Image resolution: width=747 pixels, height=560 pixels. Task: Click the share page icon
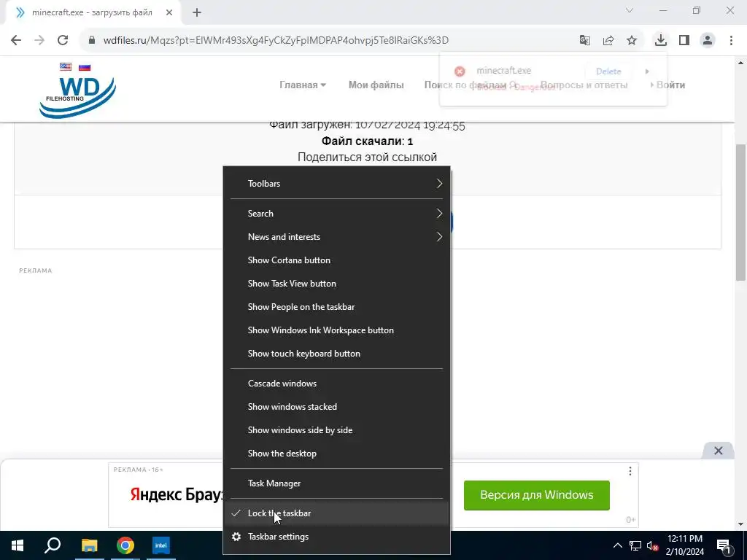tap(608, 41)
